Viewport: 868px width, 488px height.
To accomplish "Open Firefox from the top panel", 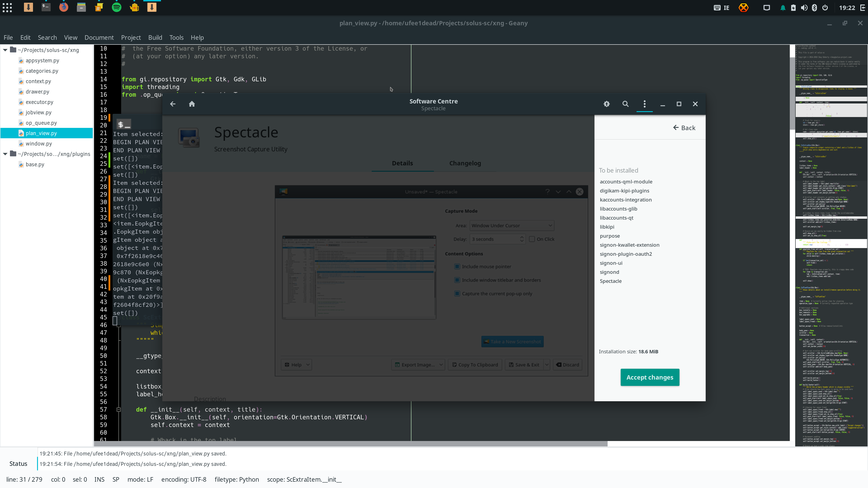I will tap(64, 7).
